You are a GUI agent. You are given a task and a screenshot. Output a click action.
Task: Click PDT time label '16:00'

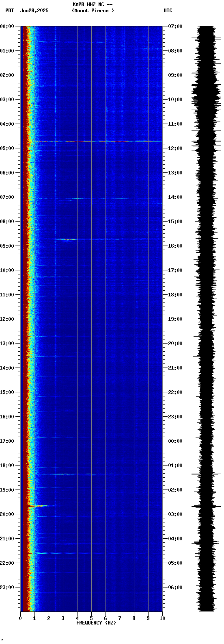tap(7, 417)
